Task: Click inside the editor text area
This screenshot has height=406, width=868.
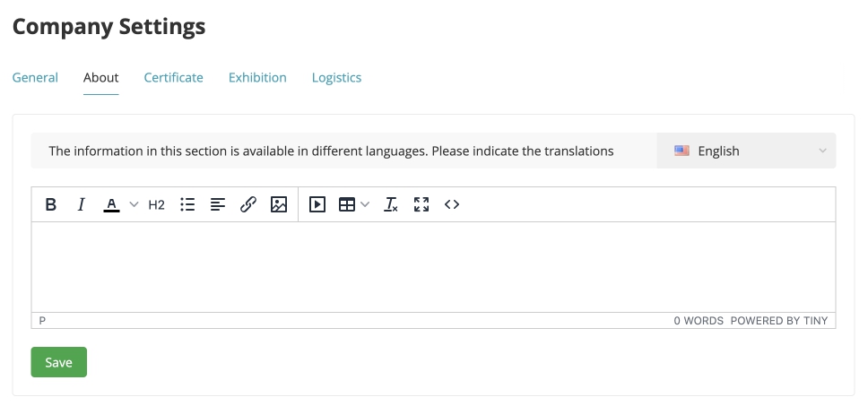Action: pos(433,267)
